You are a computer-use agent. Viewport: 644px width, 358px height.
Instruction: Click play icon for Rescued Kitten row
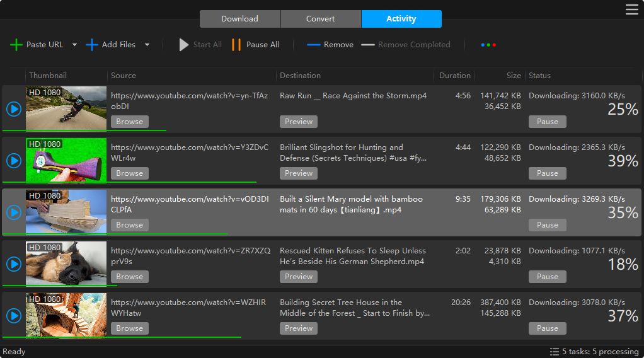coord(14,264)
